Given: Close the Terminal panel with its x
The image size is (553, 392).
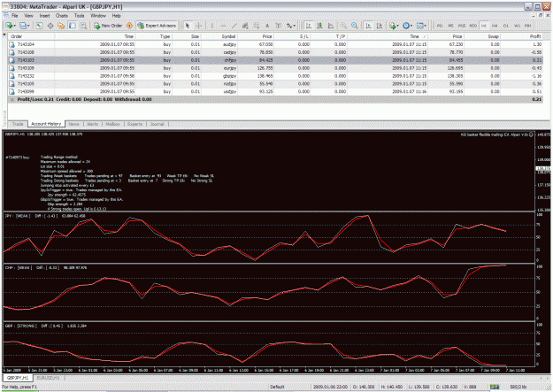Looking at the screenshot, I should click(4, 35).
